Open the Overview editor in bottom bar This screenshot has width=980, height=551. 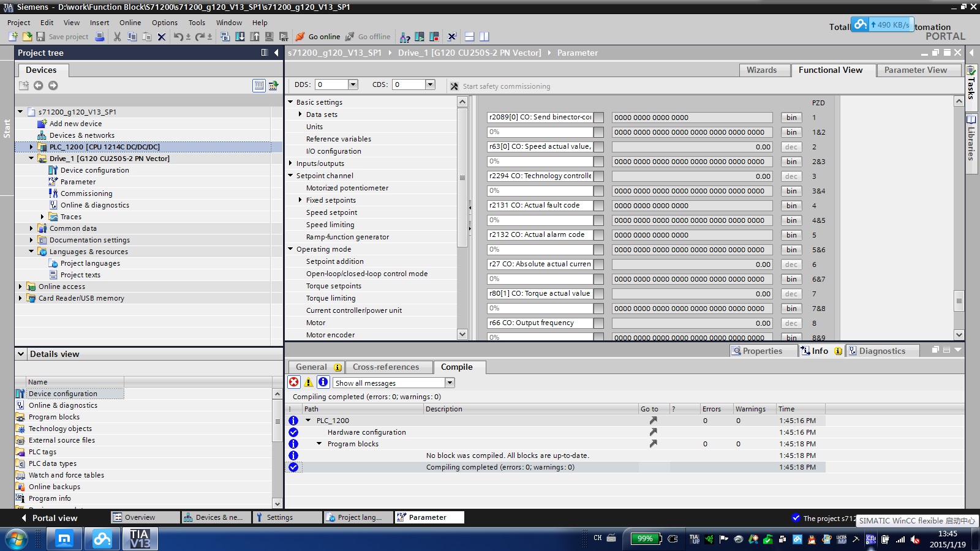145,517
